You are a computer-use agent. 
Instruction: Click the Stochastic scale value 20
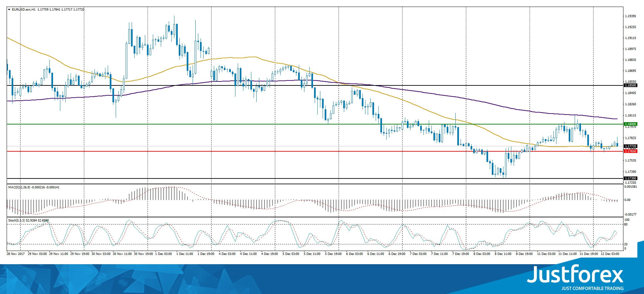pyautogui.click(x=626, y=244)
